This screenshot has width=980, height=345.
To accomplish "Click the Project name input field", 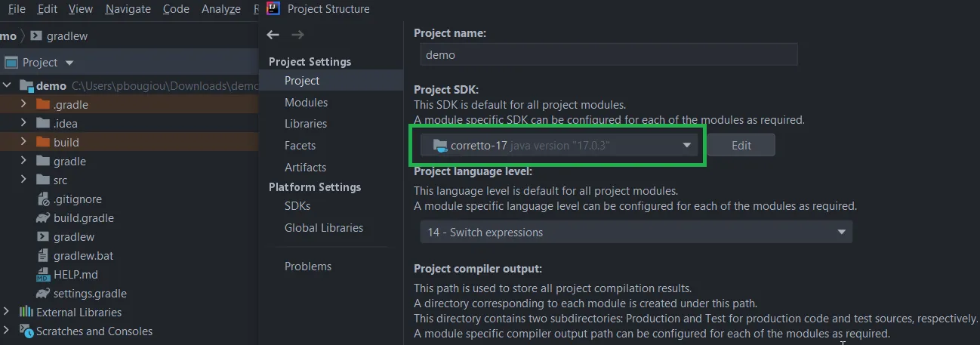I will point(609,55).
